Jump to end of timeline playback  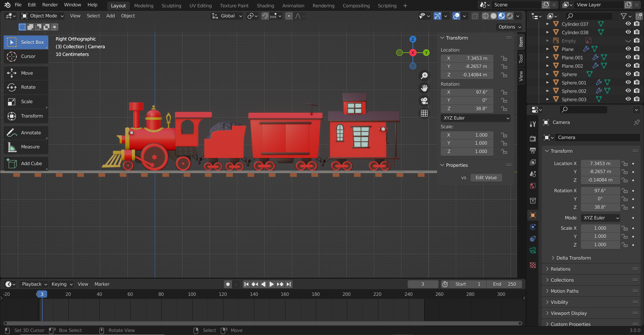coord(288,284)
